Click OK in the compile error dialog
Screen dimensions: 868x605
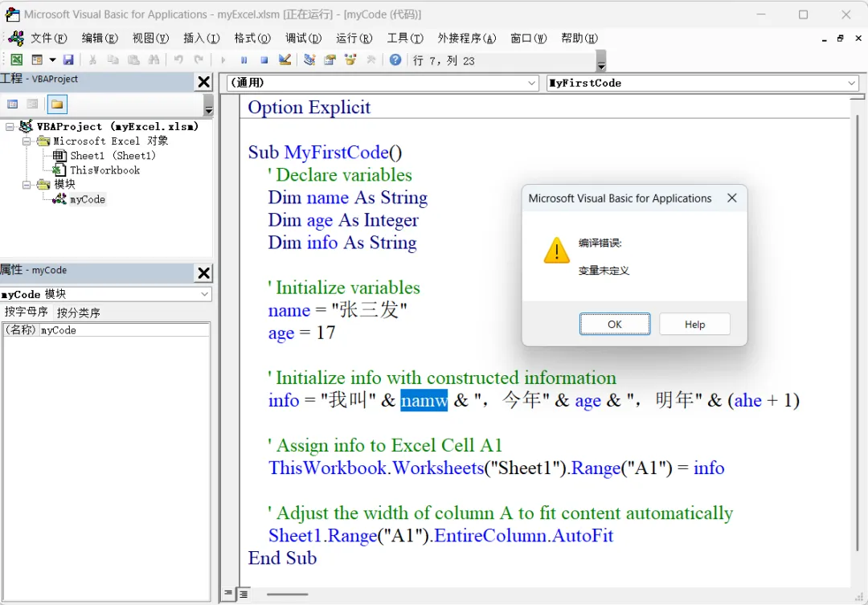(x=615, y=324)
